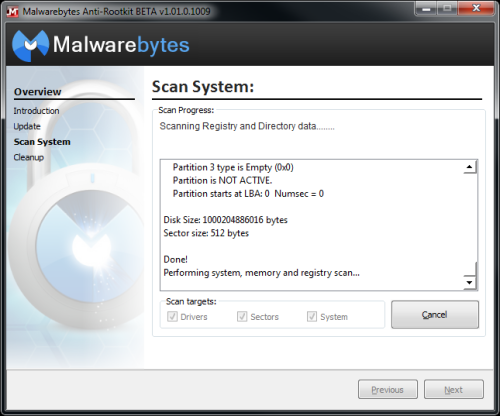This screenshot has width=500, height=416.
Task: Cancel the running scan
Action: pyautogui.click(x=435, y=315)
